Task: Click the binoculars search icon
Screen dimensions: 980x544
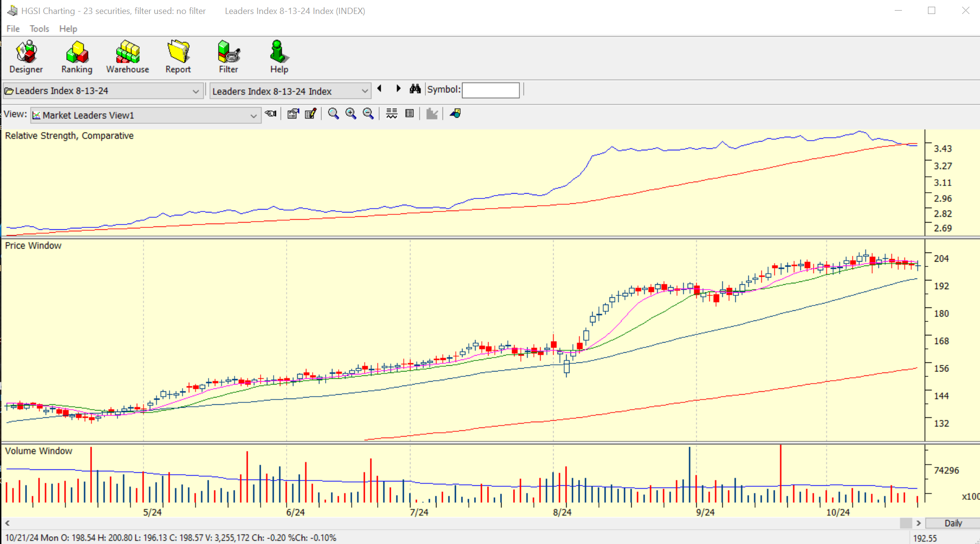Action: pos(415,89)
